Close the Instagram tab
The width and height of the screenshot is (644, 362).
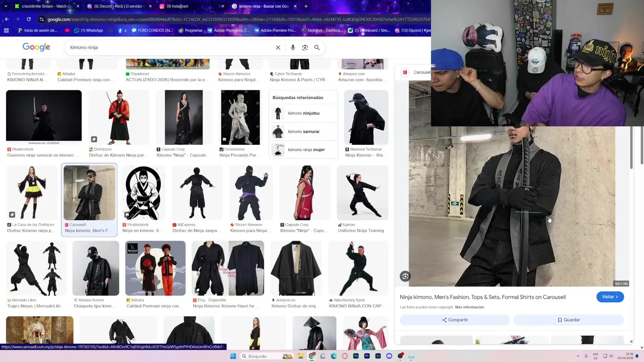(222, 6)
